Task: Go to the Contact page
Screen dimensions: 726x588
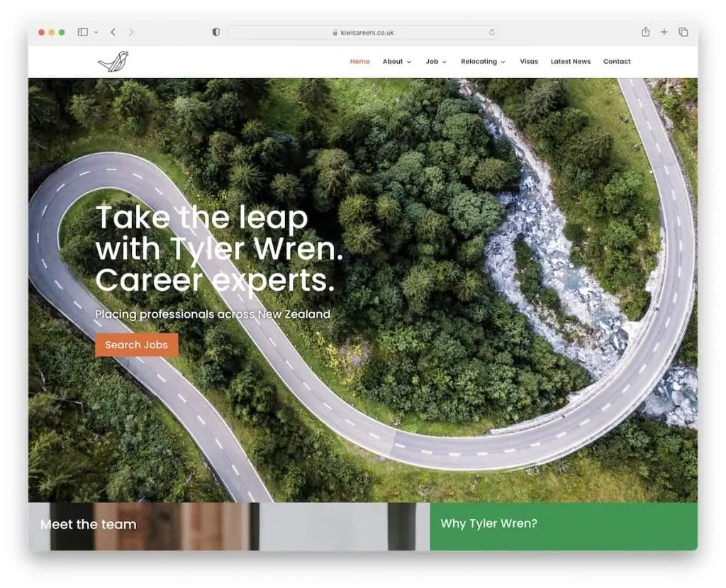Action: 617,62
